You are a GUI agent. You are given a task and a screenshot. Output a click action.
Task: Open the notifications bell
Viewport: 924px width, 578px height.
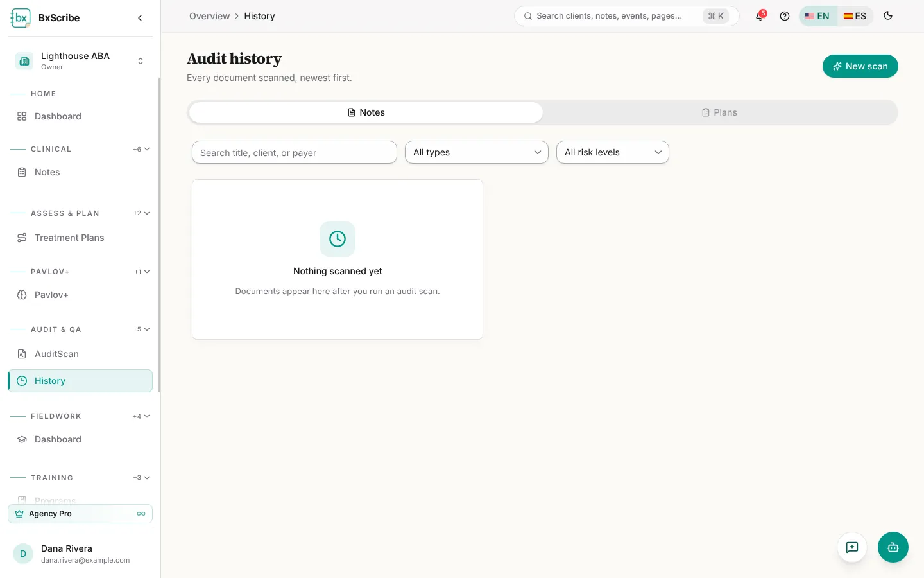pos(760,16)
